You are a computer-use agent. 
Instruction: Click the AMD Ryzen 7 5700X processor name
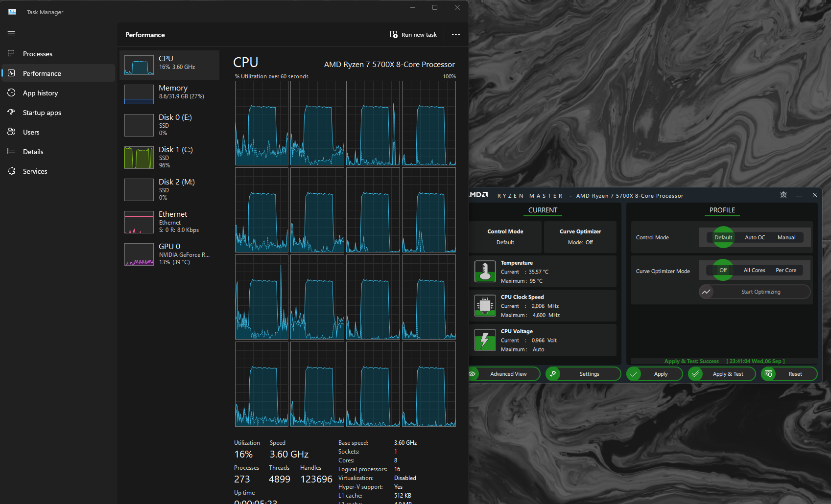(x=389, y=65)
